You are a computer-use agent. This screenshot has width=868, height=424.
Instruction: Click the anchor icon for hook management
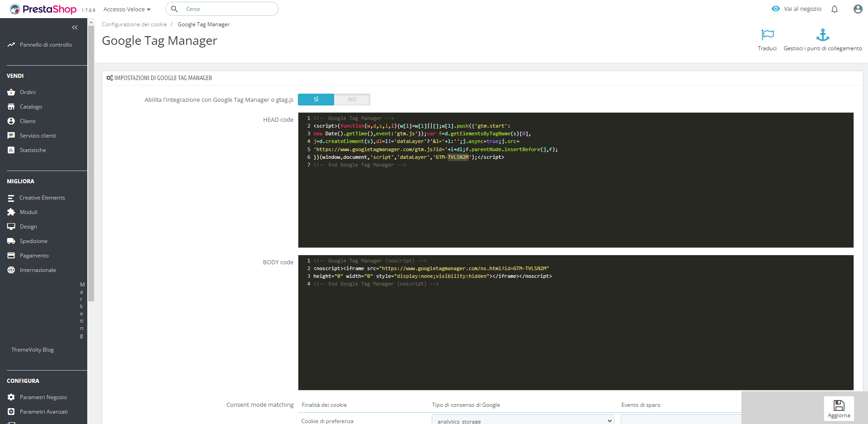822,35
